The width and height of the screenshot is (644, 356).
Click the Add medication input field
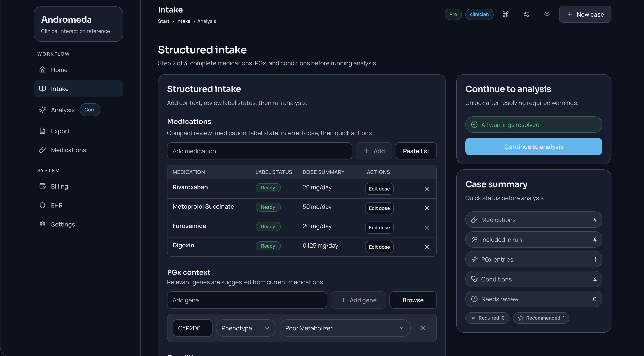pyautogui.click(x=259, y=151)
